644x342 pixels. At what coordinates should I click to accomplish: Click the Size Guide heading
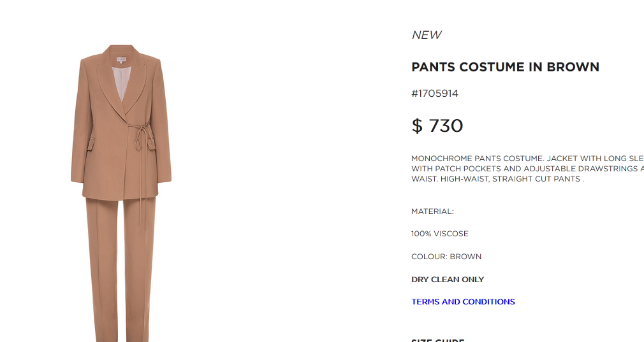coord(438,340)
